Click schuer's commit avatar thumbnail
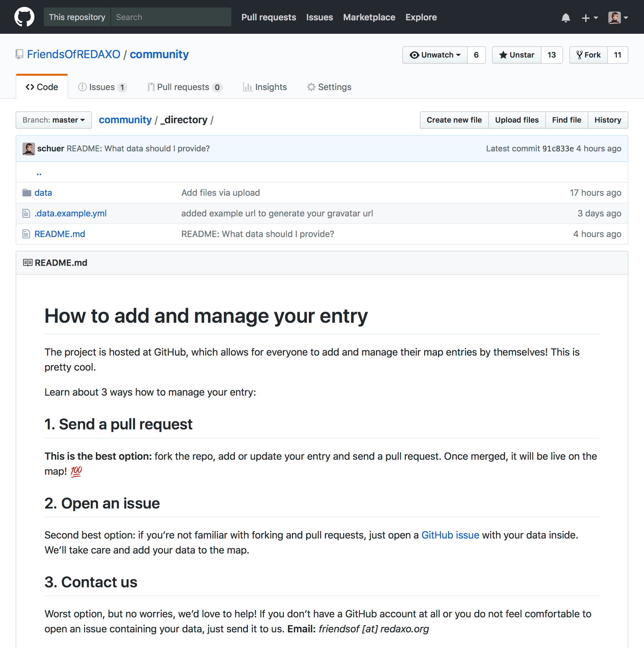The width and height of the screenshot is (644, 648). point(28,149)
